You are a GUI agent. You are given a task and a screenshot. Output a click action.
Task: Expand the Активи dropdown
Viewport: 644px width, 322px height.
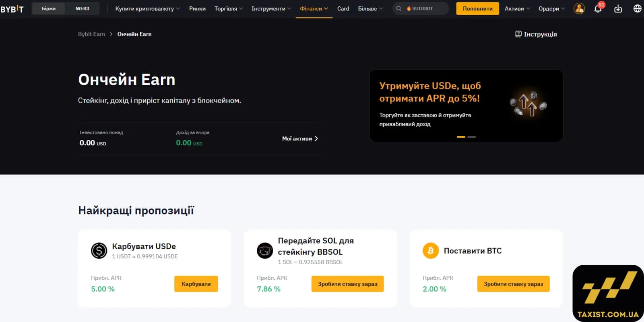pos(517,8)
